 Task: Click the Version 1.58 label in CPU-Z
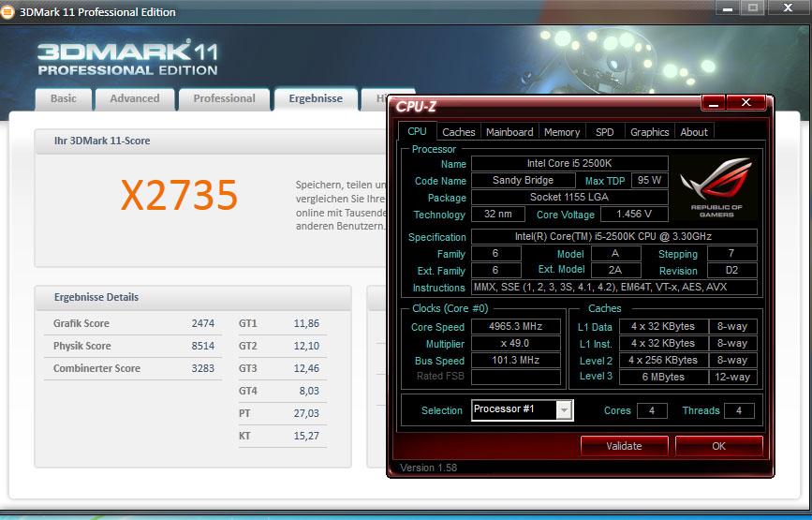coord(429,468)
